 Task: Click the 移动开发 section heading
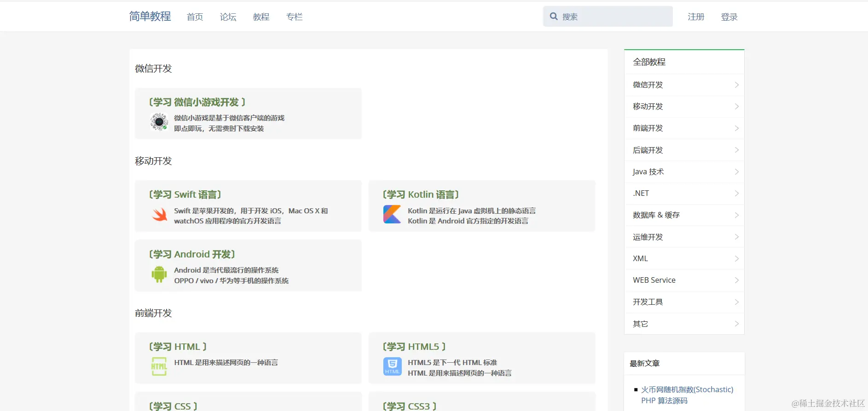point(153,161)
